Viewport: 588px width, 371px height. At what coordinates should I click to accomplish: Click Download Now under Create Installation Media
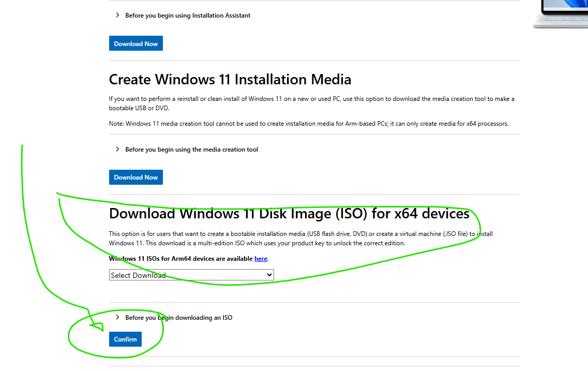point(135,177)
